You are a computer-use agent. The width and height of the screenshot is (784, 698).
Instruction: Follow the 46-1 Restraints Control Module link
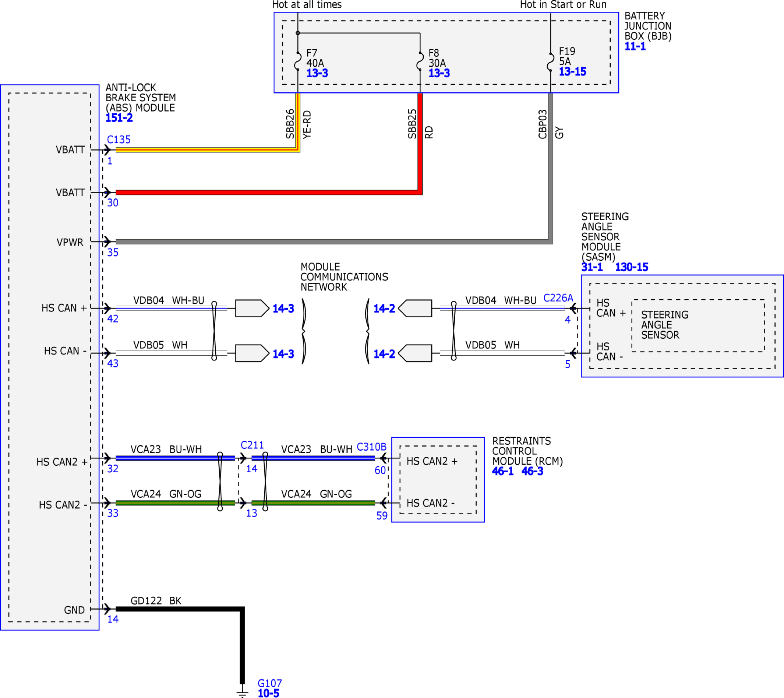tap(502, 471)
